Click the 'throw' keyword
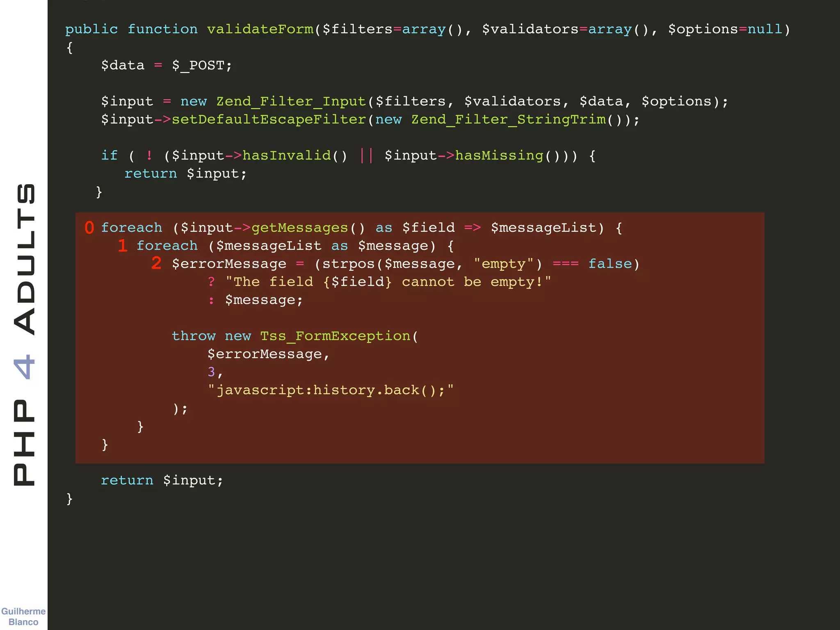This screenshot has width=840, height=630. pyautogui.click(x=194, y=336)
